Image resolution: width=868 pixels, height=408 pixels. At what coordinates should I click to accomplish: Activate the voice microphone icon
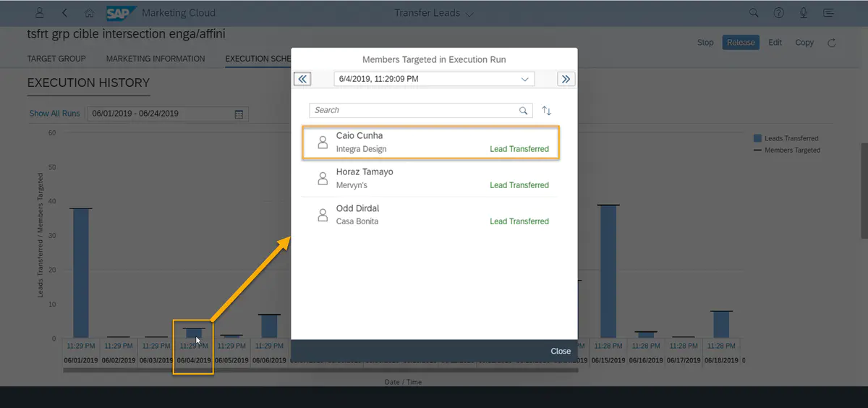coord(804,13)
